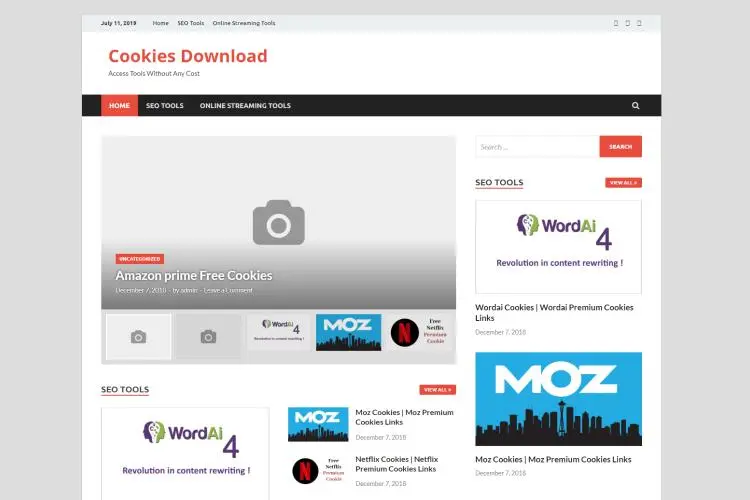Open Netflix Cookies Premium Links title
Viewport: 750px width, 500px height.
(397, 464)
